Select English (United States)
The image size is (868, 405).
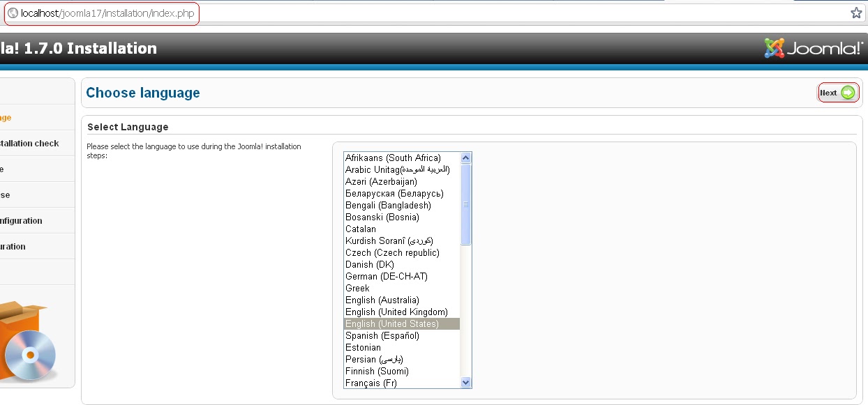coord(402,324)
